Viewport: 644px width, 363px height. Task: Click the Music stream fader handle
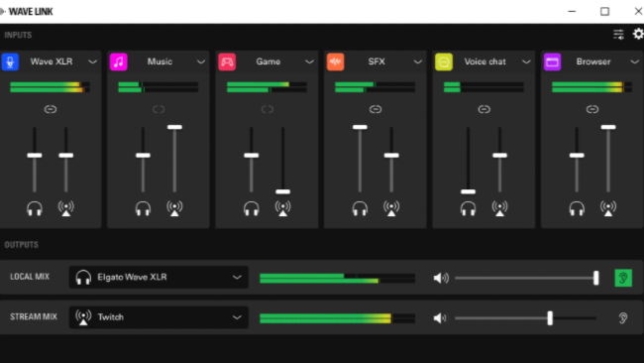(x=174, y=127)
